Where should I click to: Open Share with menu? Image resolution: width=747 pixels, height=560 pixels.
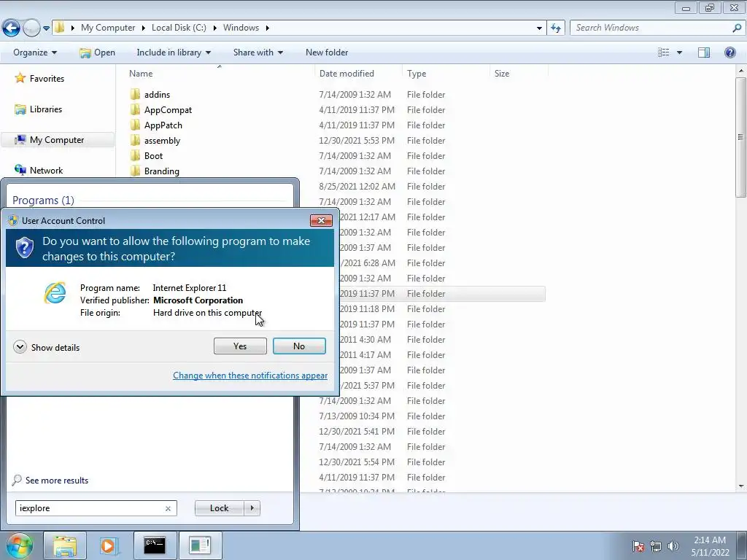[x=258, y=52]
